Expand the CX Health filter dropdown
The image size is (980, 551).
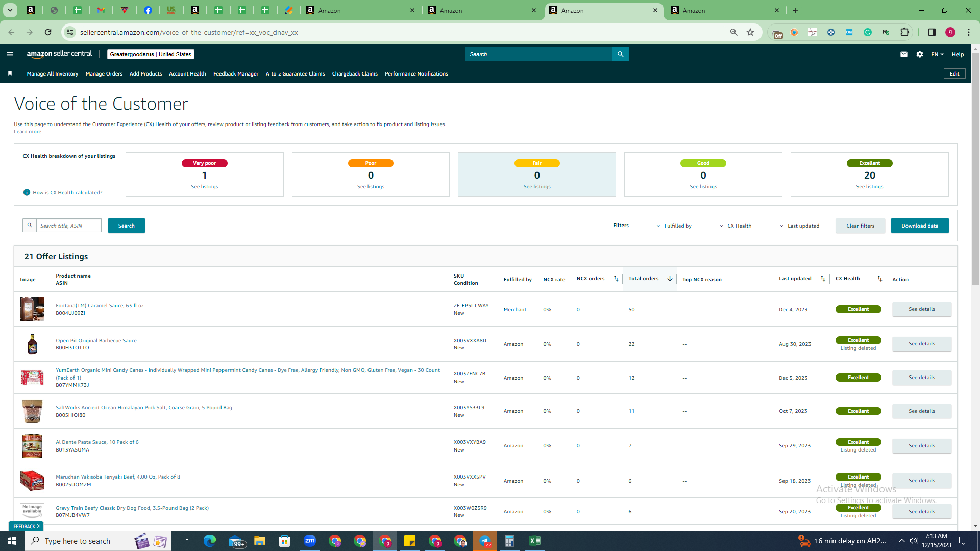tap(736, 226)
